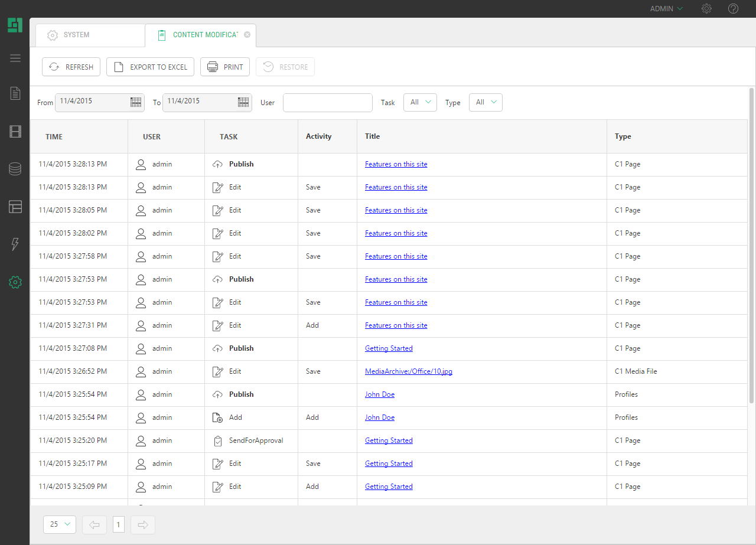The height and width of the screenshot is (545, 756).
Task: Open the To date calendar picker
Action: tap(243, 102)
